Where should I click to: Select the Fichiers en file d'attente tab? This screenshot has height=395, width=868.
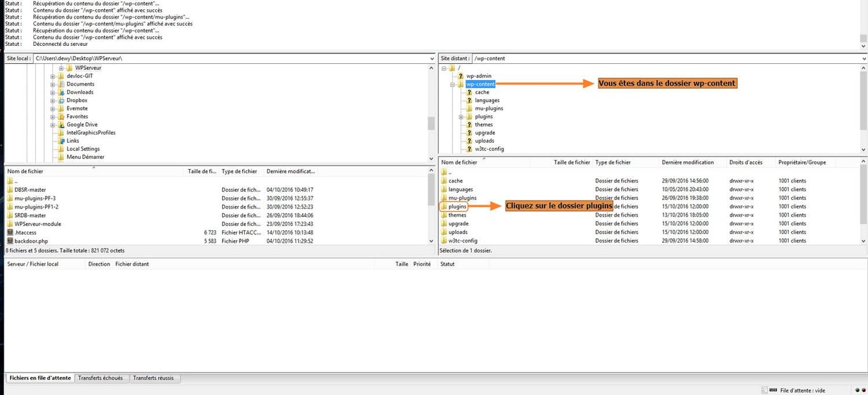[x=39, y=377]
